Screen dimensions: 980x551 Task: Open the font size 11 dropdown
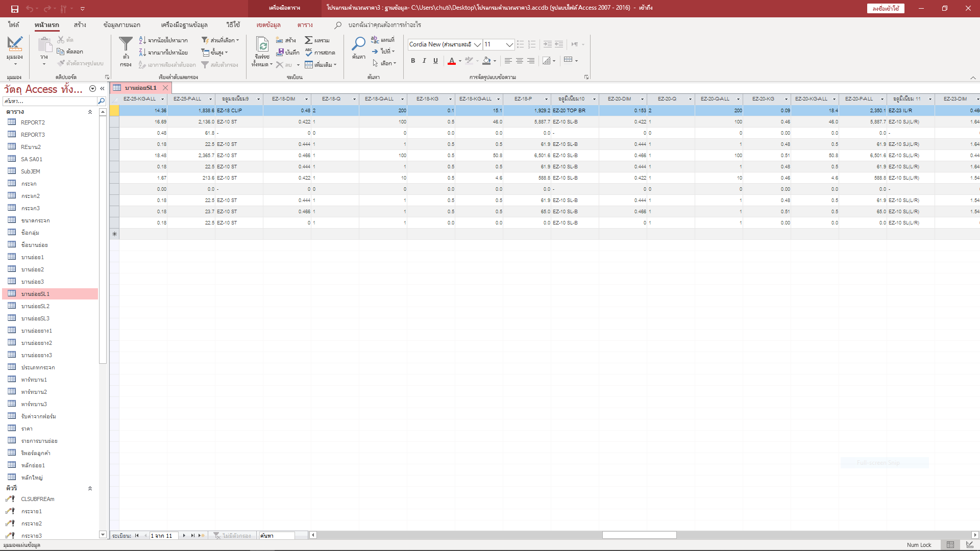pyautogui.click(x=509, y=45)
